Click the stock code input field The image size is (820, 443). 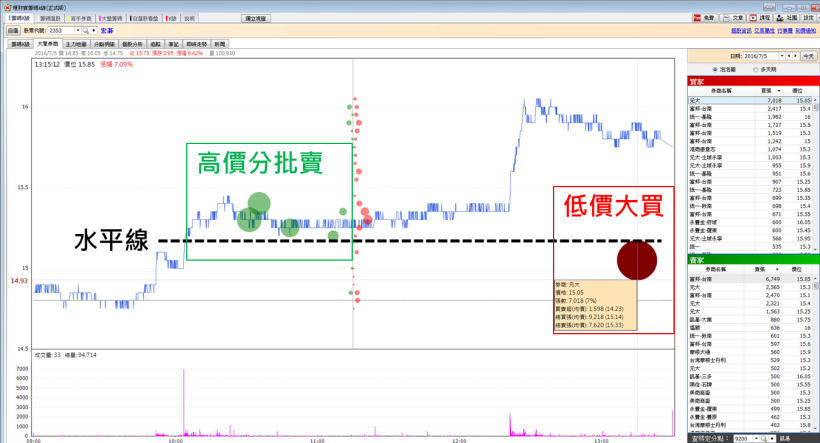point(59,31)
